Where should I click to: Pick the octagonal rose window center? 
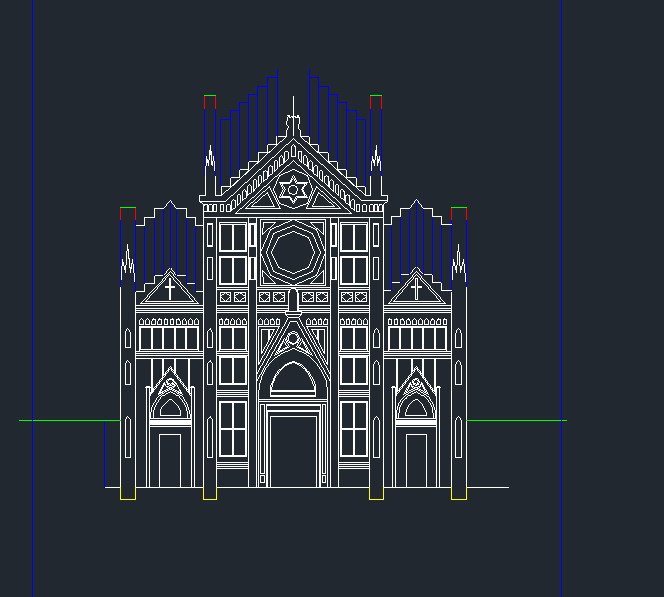click(293, 253)
